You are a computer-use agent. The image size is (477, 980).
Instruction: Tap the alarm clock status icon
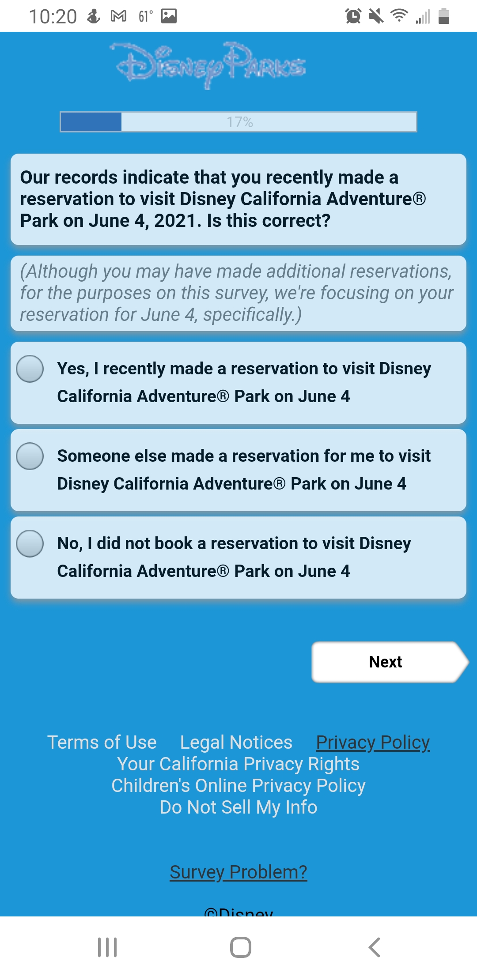pyautogui.click(x=353, y=16)
